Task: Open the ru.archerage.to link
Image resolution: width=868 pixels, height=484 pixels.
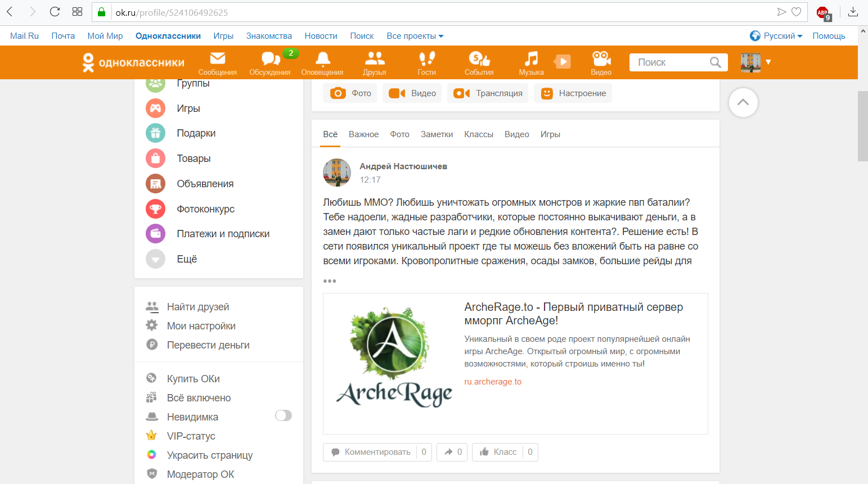Action: [x=493, y=382]
